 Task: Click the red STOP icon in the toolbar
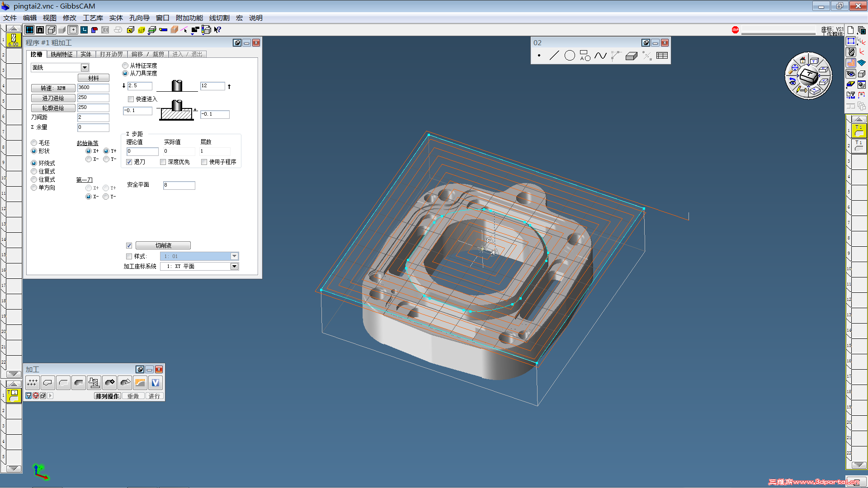pos(735,30)
